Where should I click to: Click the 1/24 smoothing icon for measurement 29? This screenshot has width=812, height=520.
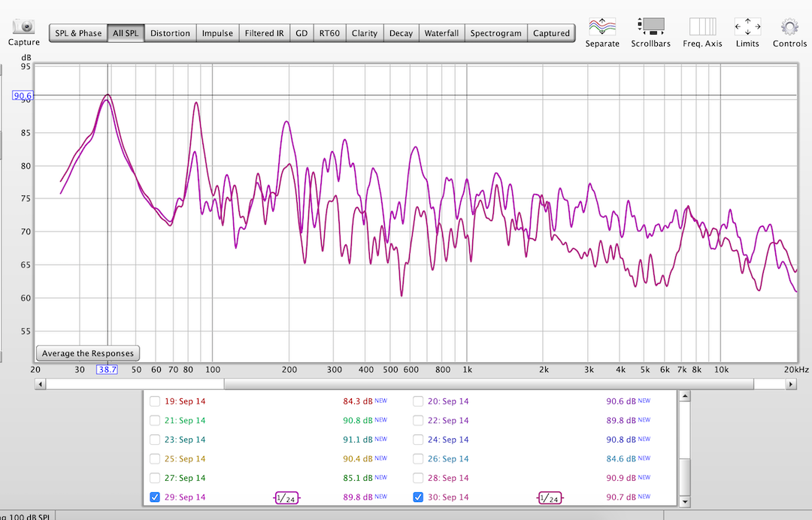286,497
